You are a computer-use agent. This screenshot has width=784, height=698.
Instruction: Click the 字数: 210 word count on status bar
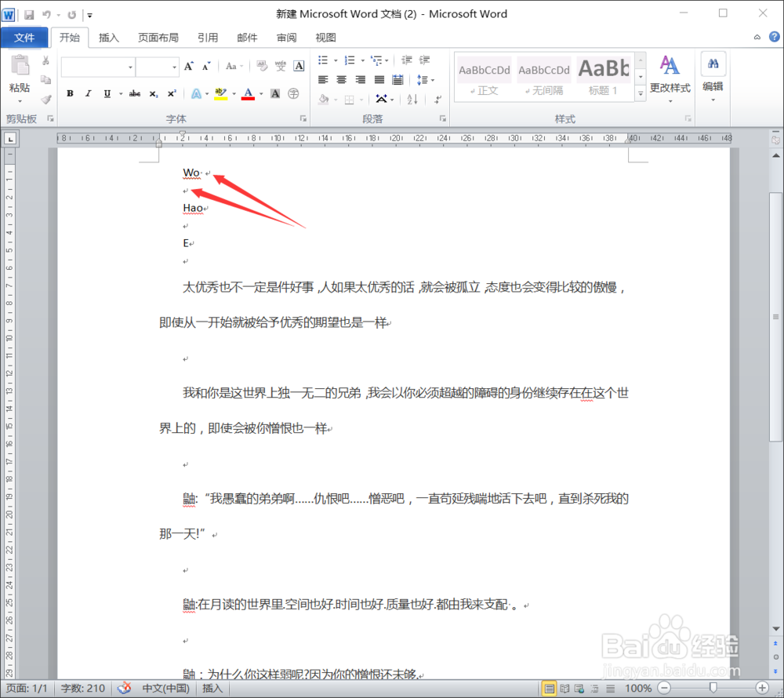click(x=82, y=688)
